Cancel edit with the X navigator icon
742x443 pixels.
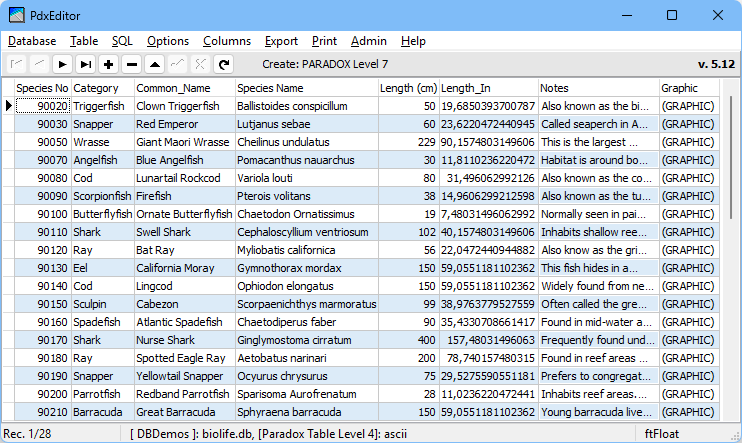click(x=201, y=64)
